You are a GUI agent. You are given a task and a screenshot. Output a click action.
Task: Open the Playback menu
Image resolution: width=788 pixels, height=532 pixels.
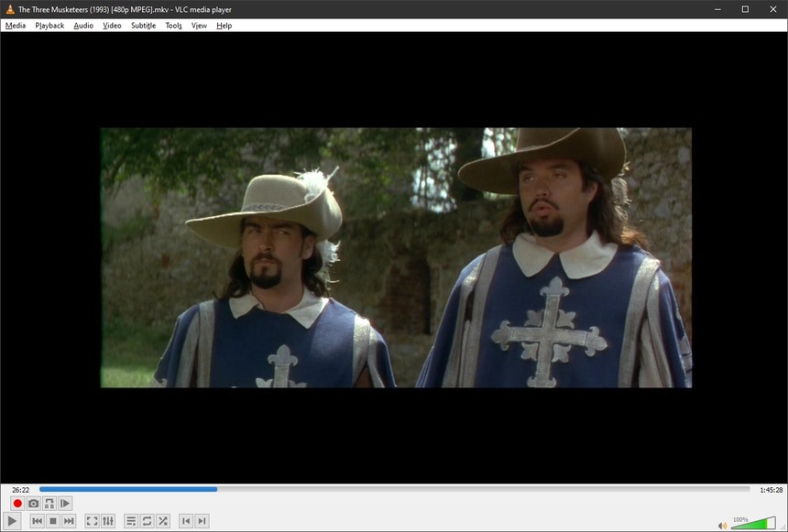coord(49,26)
